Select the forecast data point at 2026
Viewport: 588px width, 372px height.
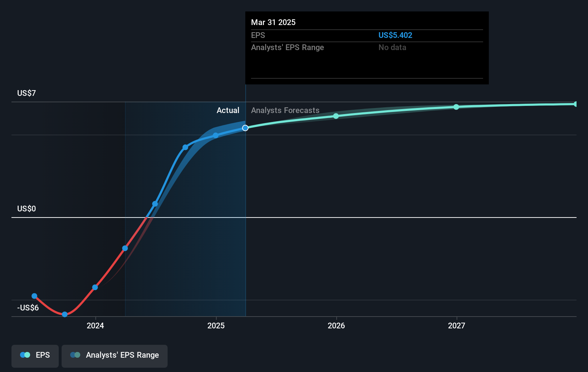(x=336, y=116)
